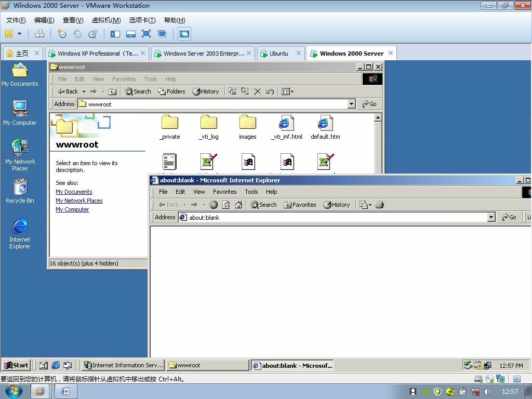
Task: Click Favorites button in Internet Explorer toolbar
Action: point(300,205)
